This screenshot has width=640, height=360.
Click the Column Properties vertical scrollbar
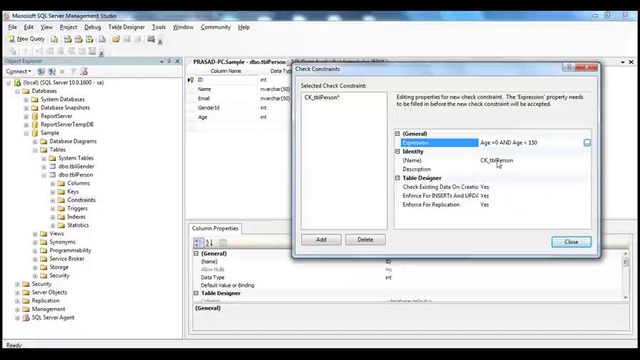(x=626, y=276)
